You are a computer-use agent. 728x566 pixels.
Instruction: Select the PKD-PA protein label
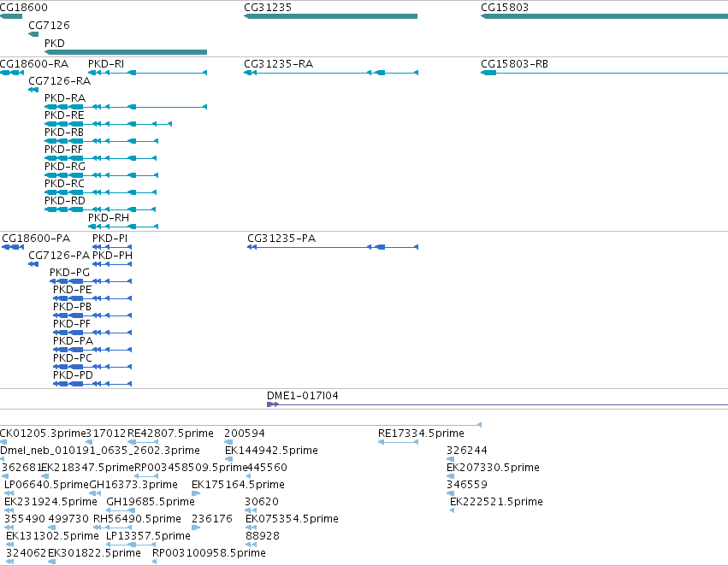74,341
